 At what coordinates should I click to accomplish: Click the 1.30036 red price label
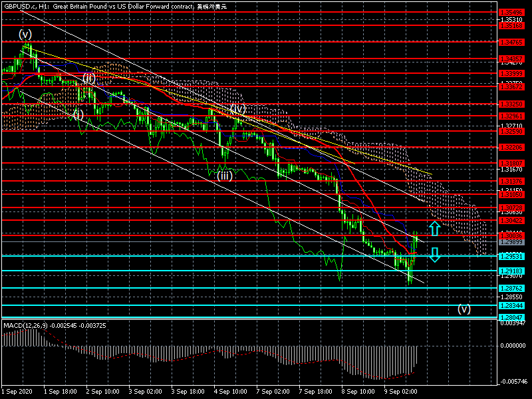click(511, 235)
